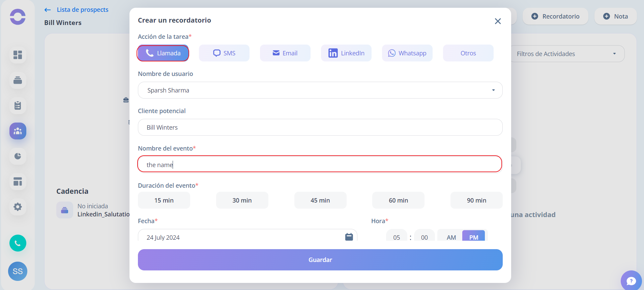
Task: Open the Nombre de usuario dropdown
Action: pos(320,90)
